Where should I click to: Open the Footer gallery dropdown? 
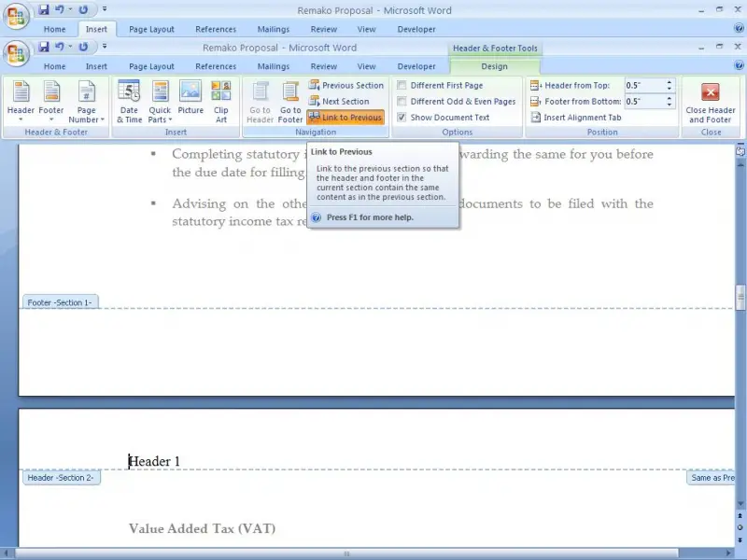(x=51, y=102)
